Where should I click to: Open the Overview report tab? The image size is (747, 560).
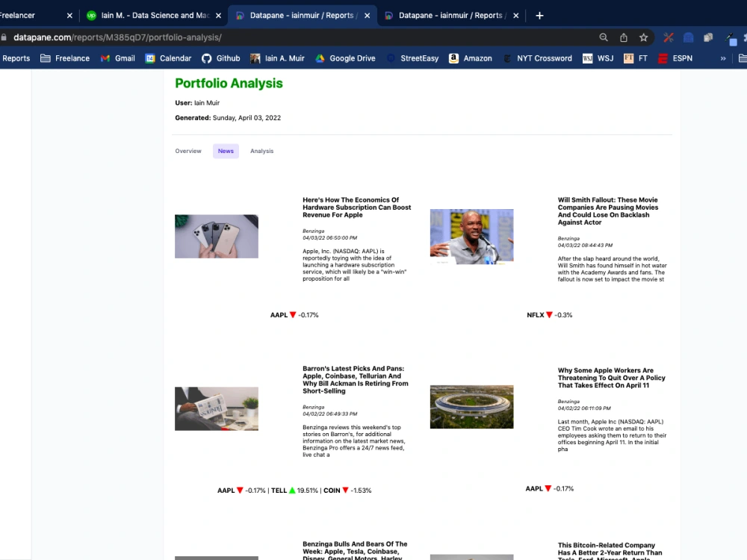(188, 151)
